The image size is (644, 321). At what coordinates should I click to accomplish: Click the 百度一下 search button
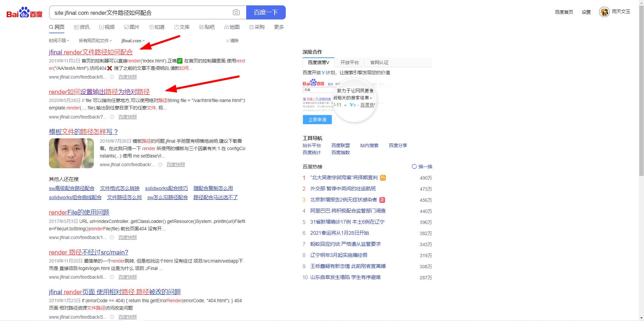[x=266, y=12]
